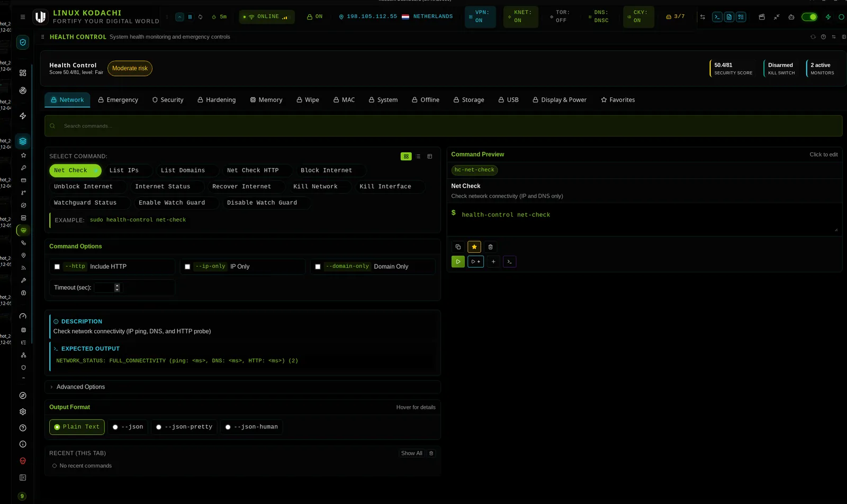The image size is (847, 504).
Task: Click Show All in recent commands
Action: (412, 454)
